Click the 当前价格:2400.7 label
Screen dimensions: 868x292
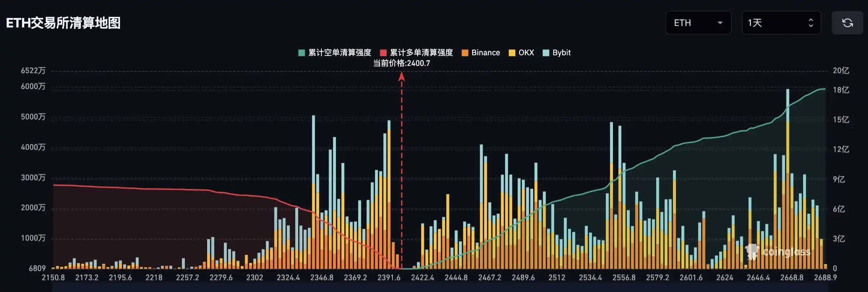click(x=401, y=63)
